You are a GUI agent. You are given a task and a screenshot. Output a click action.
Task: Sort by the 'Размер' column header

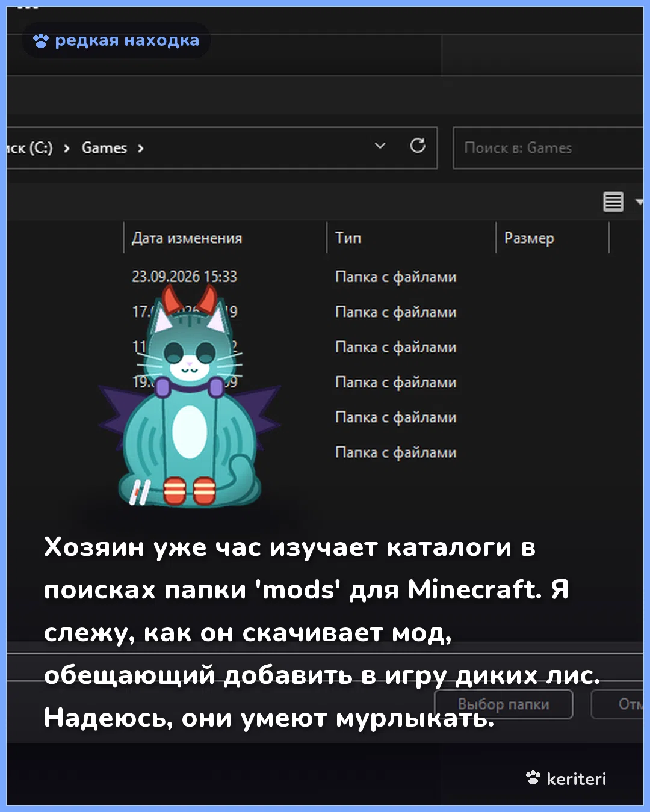(x=529, y=238)
